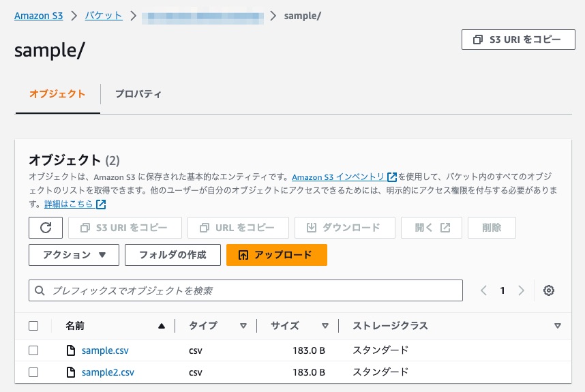The image size is (585, 392).
Task: Click the オブジェクト (2) section heading
Action: (x=74, y=160)
